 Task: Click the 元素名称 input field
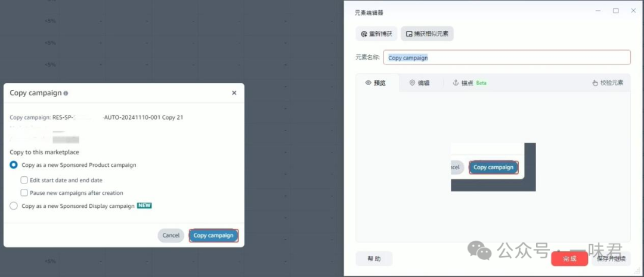tap(507, 58)
